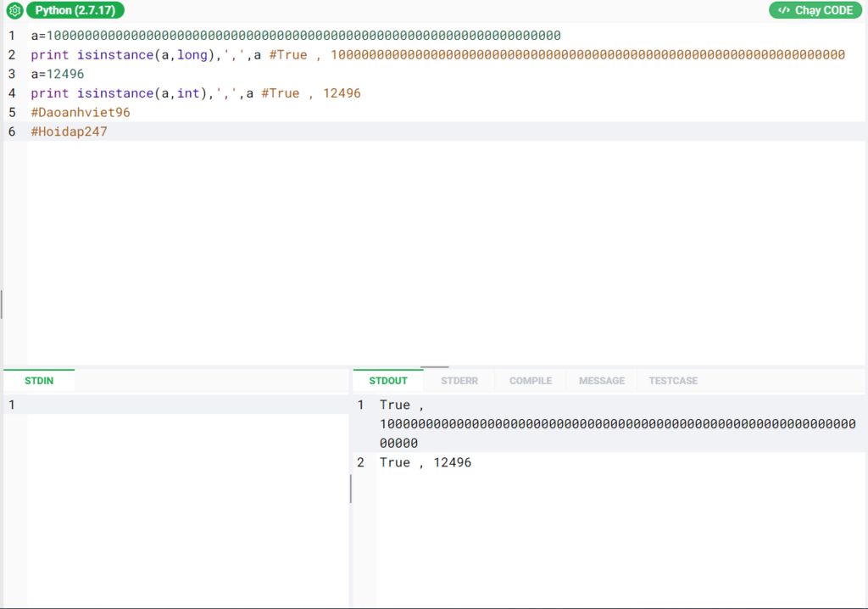This screenshot has width=868, height=609.
Task: Click the "True , 12496" output line
Action: click(426, 462)
